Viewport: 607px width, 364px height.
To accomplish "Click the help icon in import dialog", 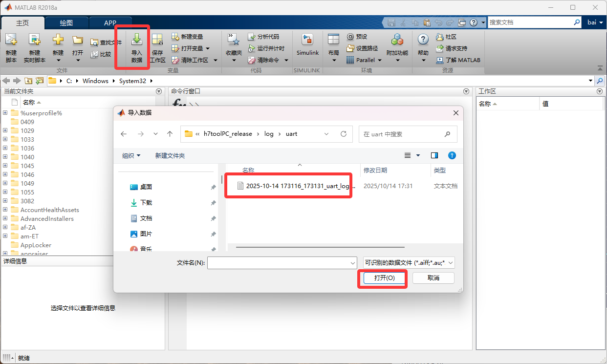I will coord(452,155).
